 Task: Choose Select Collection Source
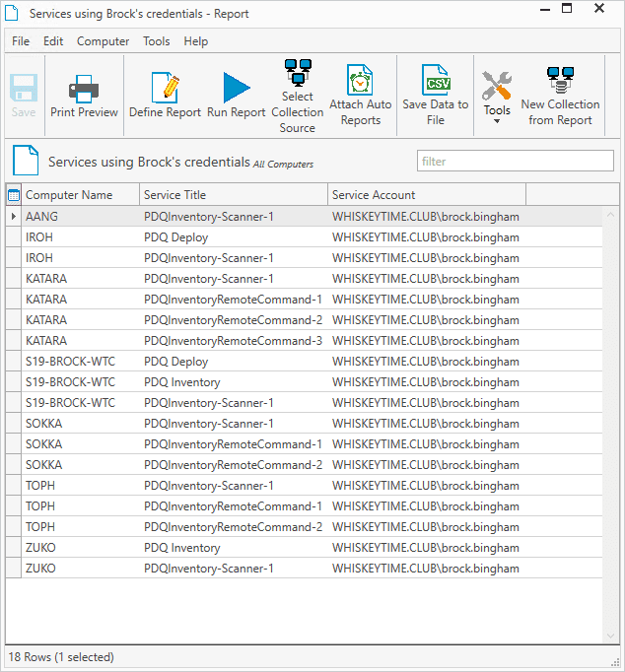point(298,97)
